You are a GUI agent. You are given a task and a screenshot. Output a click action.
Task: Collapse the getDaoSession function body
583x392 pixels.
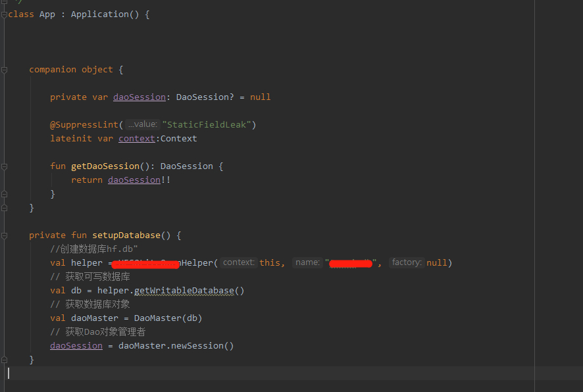(6, 166)
